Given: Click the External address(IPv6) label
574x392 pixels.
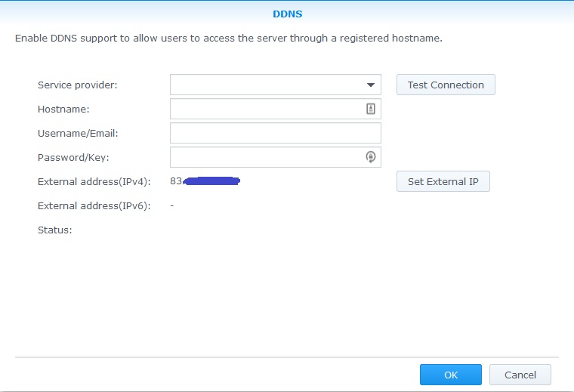Looking at the screenshot, I should (x=94, y=206).
